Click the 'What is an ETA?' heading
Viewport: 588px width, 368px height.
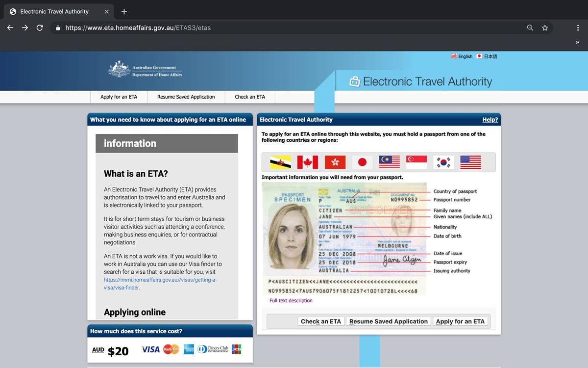pos(136,174)
